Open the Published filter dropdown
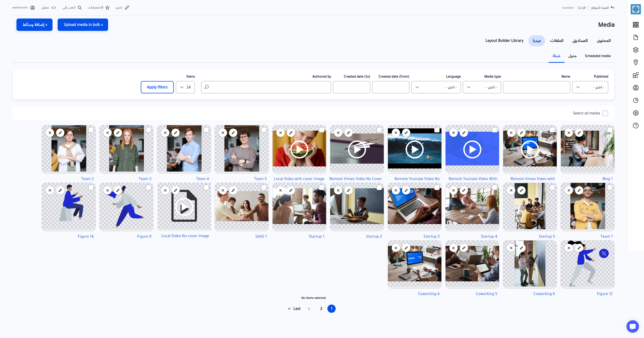644x338 pixels. [590, 87]
